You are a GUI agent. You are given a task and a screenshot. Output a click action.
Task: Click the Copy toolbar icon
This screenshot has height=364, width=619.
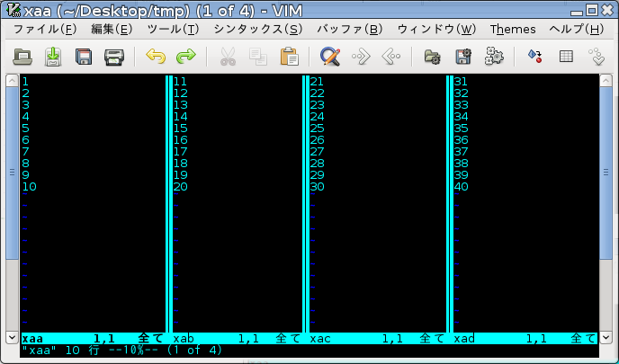pos(258,57)
